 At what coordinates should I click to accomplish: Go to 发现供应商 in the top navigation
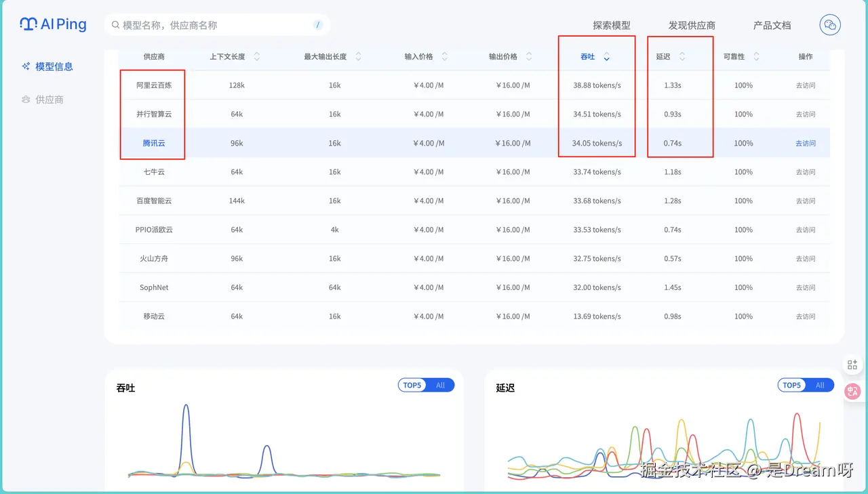pyautogui.click(x=692, y=25)
